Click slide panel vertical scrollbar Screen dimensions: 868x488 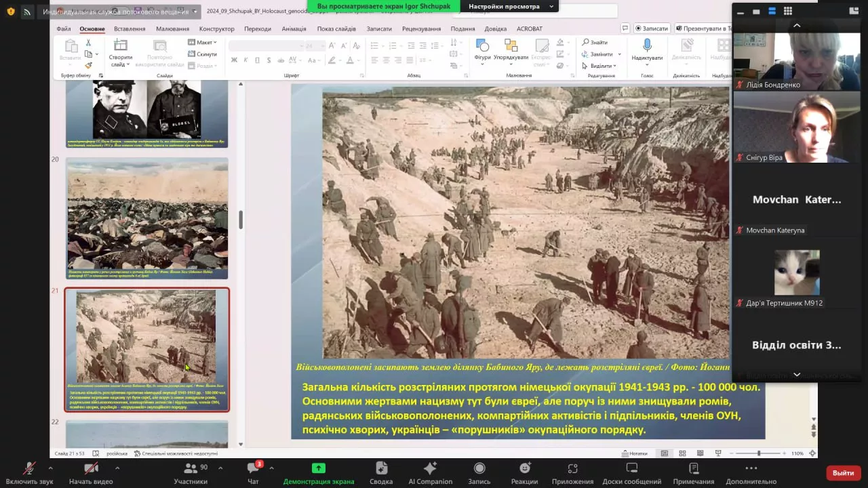(241, 220)
